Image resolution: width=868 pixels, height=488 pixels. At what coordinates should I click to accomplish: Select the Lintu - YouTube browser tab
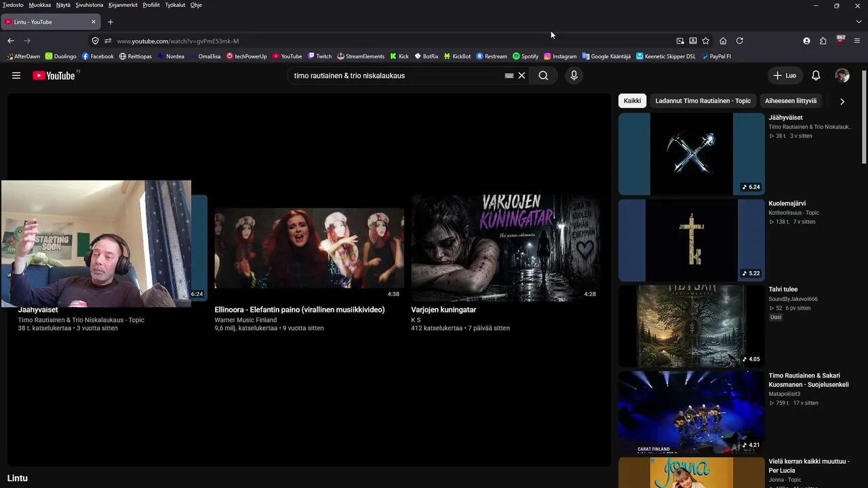[x=51, y=22]
